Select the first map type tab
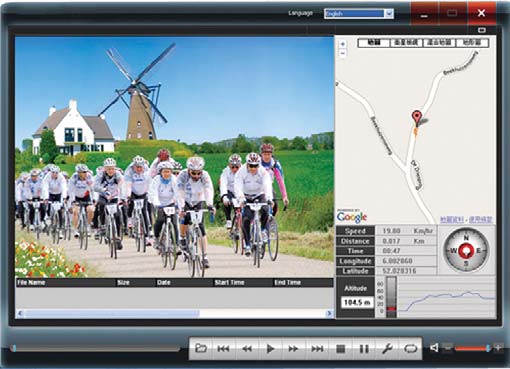This screenshot has height=369, width=510. coord(374,43)
